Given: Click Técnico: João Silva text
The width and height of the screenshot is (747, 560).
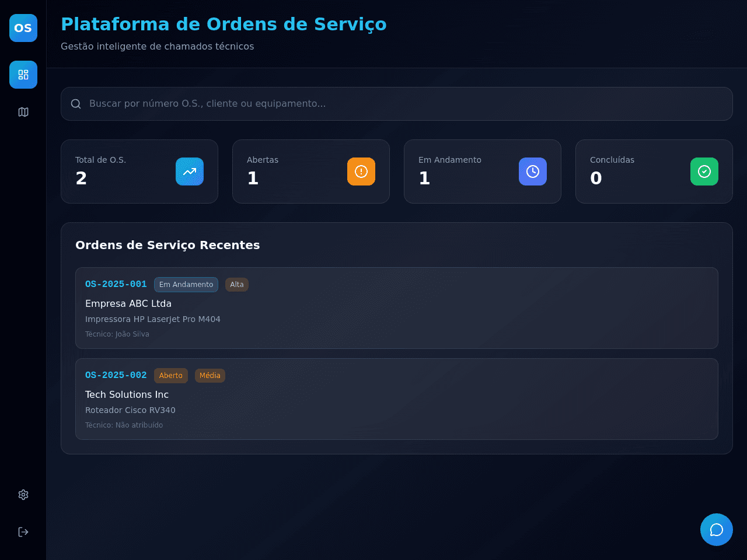Looking at the screenshot, I should tap(117, 334).
